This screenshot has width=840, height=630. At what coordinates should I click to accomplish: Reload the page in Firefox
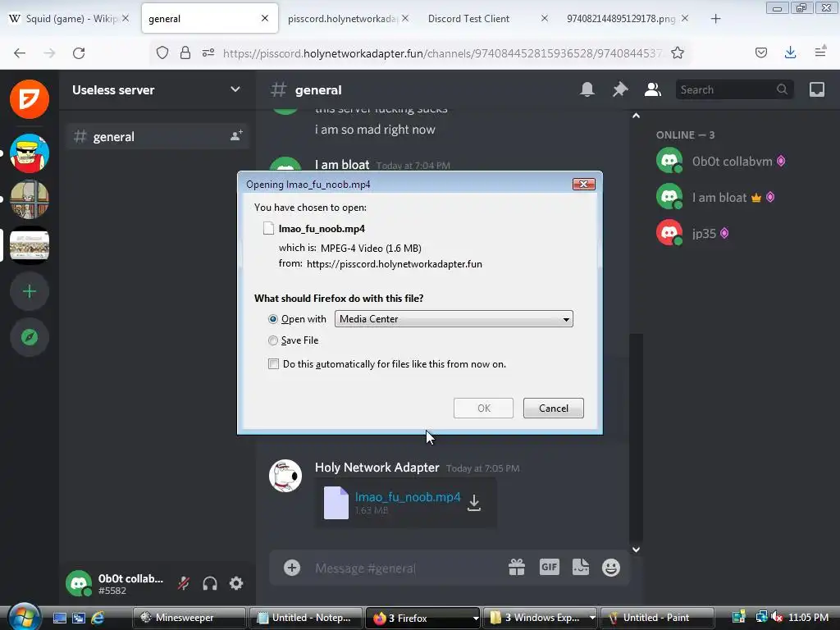[79, 53]
